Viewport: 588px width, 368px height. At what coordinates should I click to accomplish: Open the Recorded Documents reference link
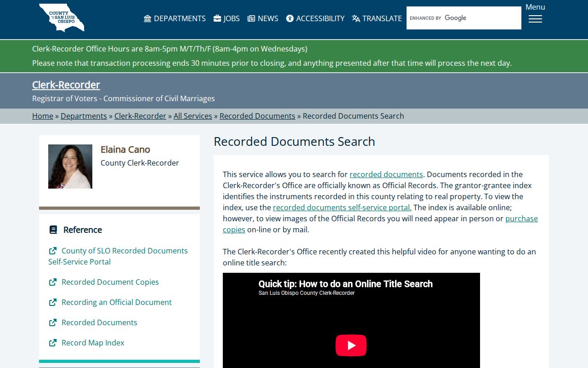coord(99,322)
